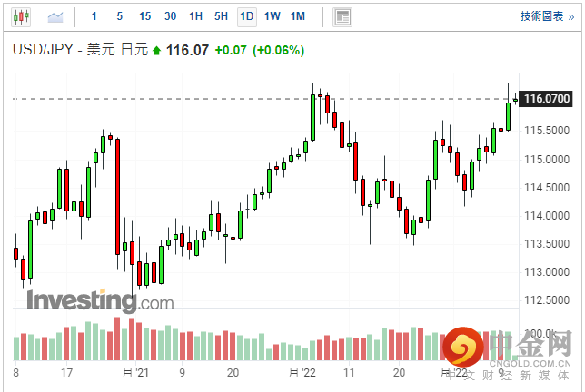Image resolution: width=585 pixels, height=392 pixels.
Task: Click the 月 '22 date axis label
Action: pos(302,372)
